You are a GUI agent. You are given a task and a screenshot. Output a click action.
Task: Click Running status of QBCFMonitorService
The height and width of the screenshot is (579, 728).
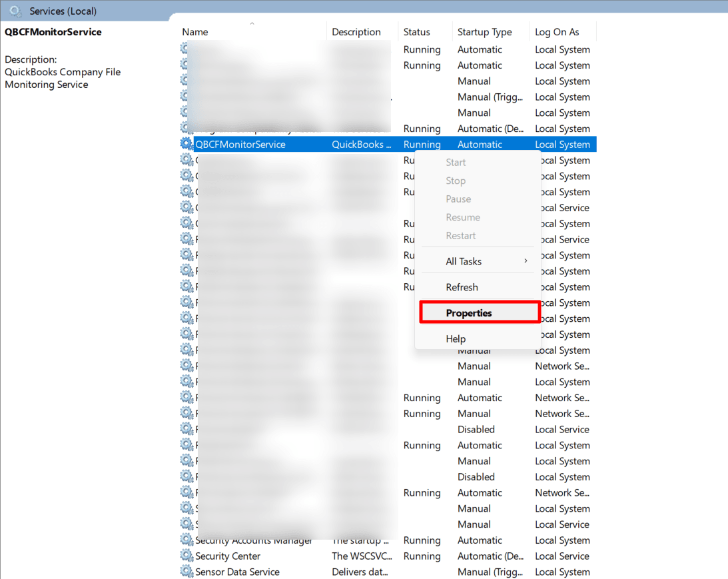(x=422, y=145)
